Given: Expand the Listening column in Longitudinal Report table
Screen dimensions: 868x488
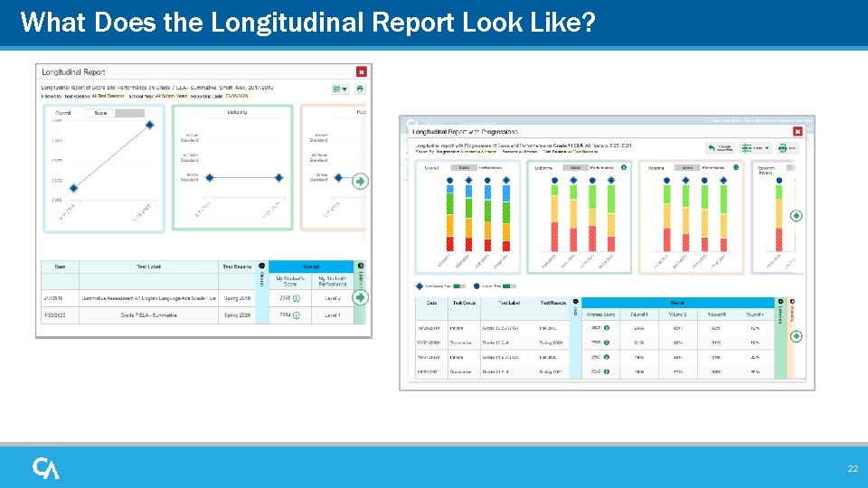Looking at the screenshot, I should point(361,266).
